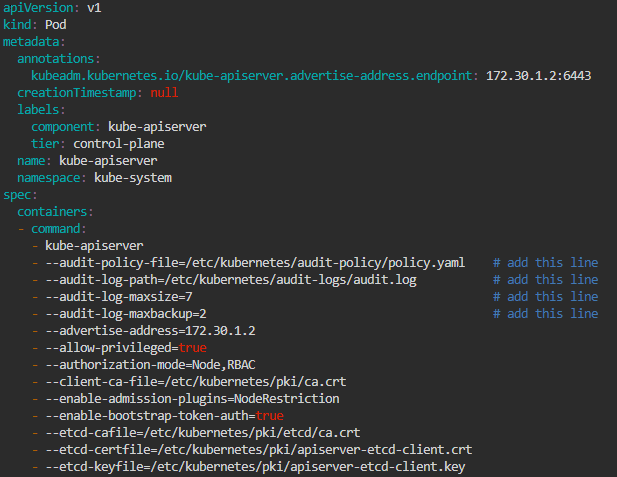Click the '--client-ca-file' argument line
Screen dimensions: 617x477
[x=189, y=381]
